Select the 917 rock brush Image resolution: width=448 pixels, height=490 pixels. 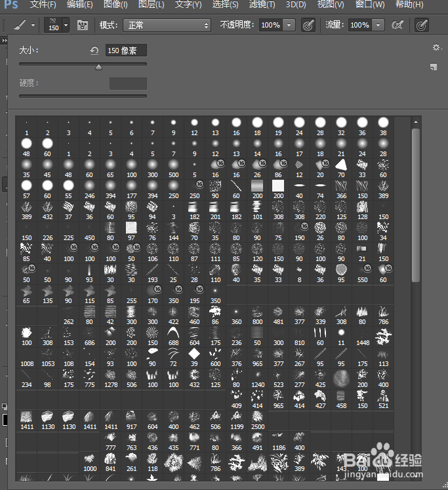tap(132, 420)
